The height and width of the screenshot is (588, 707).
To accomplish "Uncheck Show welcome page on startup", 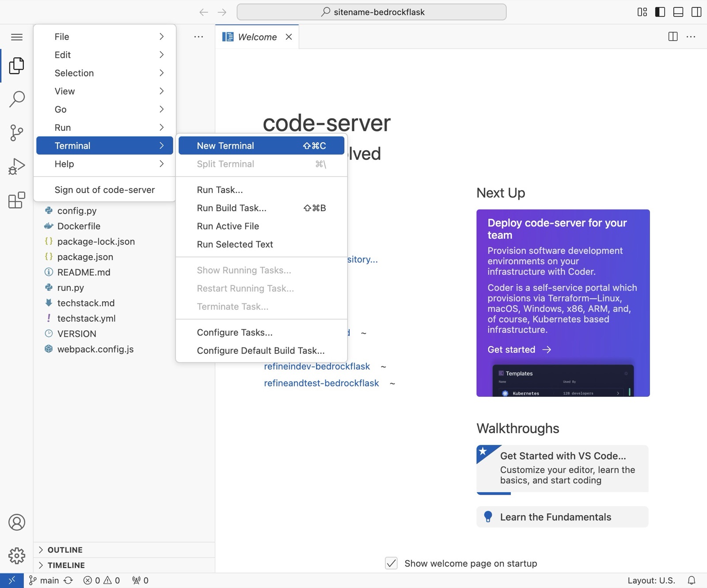I will [391, 563].
